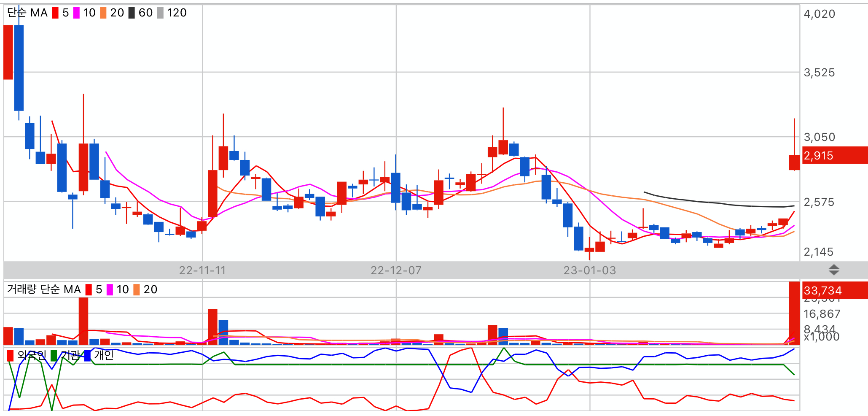The image size is (868, 416).
Task: Click the red 외국인 legend swatch
Action: [11, 356]
